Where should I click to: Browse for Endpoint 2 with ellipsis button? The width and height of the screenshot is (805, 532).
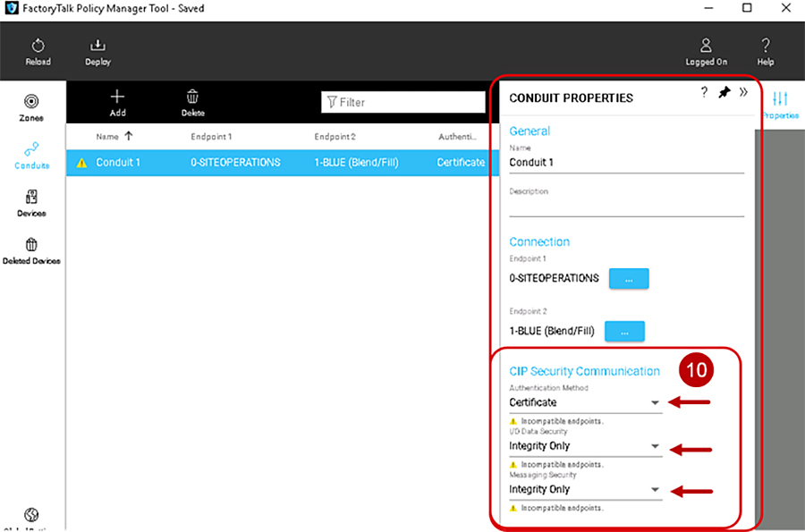coord(624,332)
